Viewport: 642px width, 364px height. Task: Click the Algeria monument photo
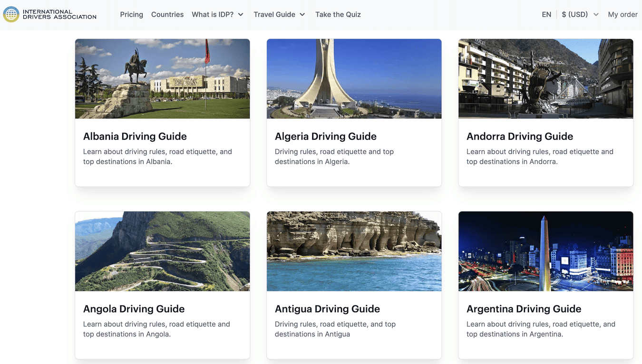[354, 78]
